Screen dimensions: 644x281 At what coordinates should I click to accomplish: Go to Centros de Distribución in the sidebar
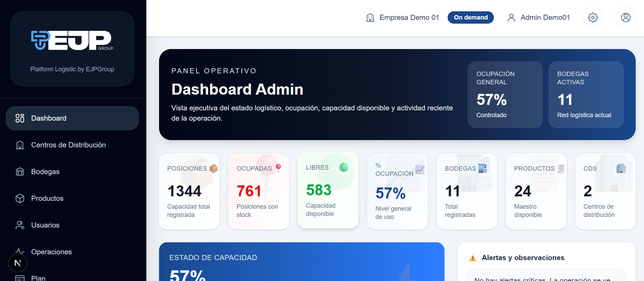pyautogui.click(x=72, y=145)
